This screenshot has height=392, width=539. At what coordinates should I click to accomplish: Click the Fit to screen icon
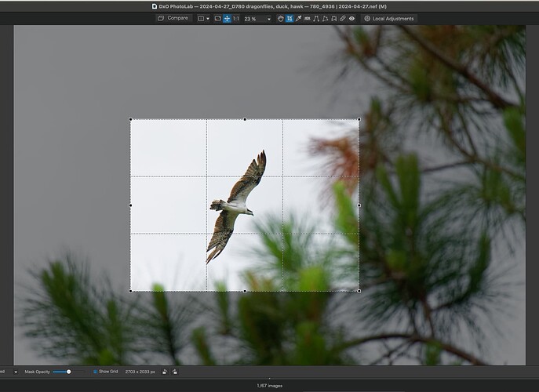tap(217, 18)
